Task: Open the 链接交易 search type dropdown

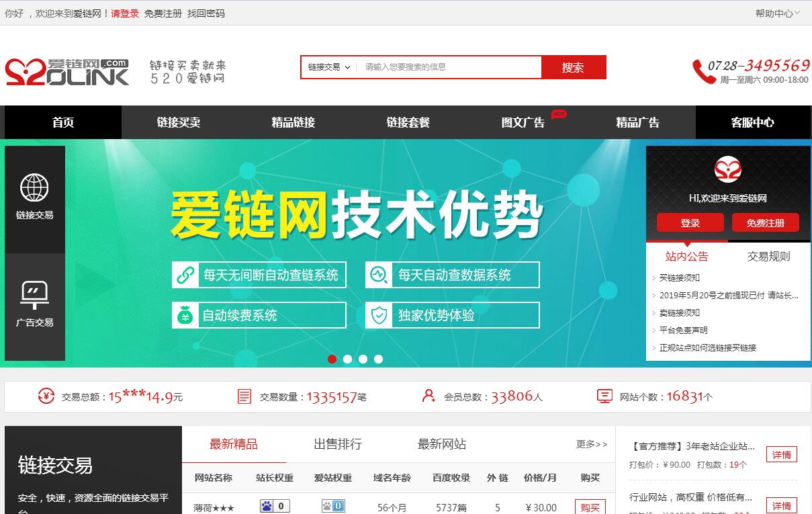Action: click(x=329, y=67)
